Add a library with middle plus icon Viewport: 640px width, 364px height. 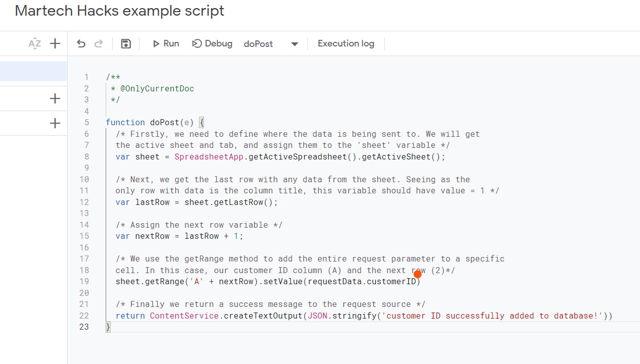coord(55,98)
